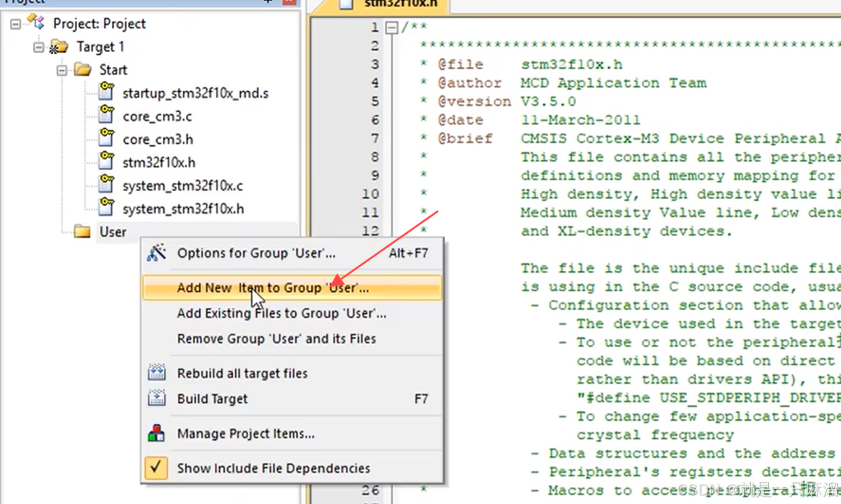
Task: Click the Manage Project Items colored blocks icon
Action: pyautogui.click(x=157, y=433)
